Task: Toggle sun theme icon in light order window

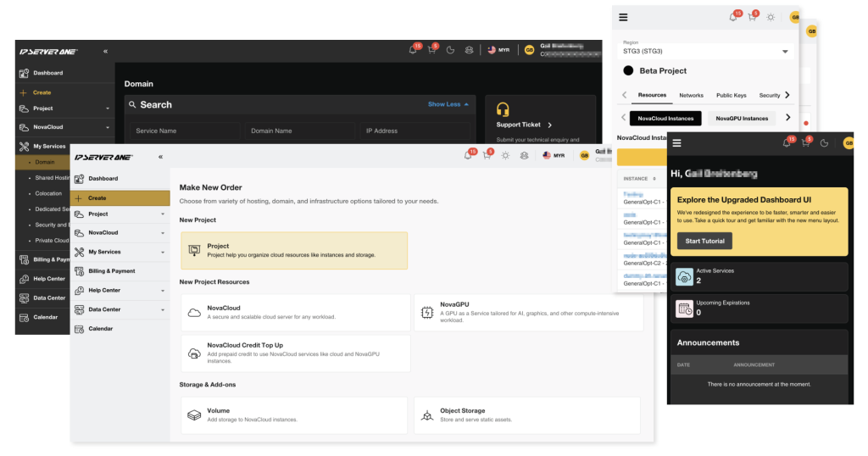Action: [505, 155]
